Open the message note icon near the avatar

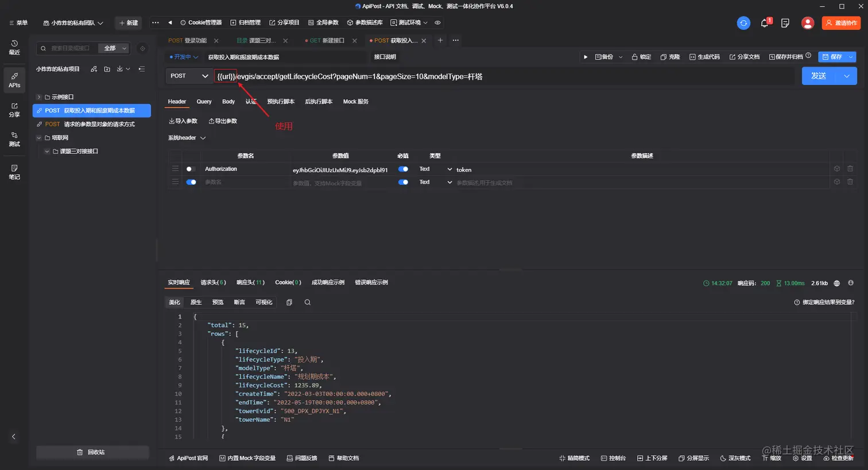[x=785, y=23]
